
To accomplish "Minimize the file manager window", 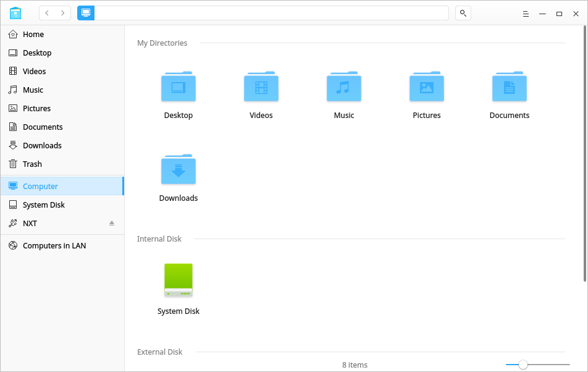I will pos(543,14).
